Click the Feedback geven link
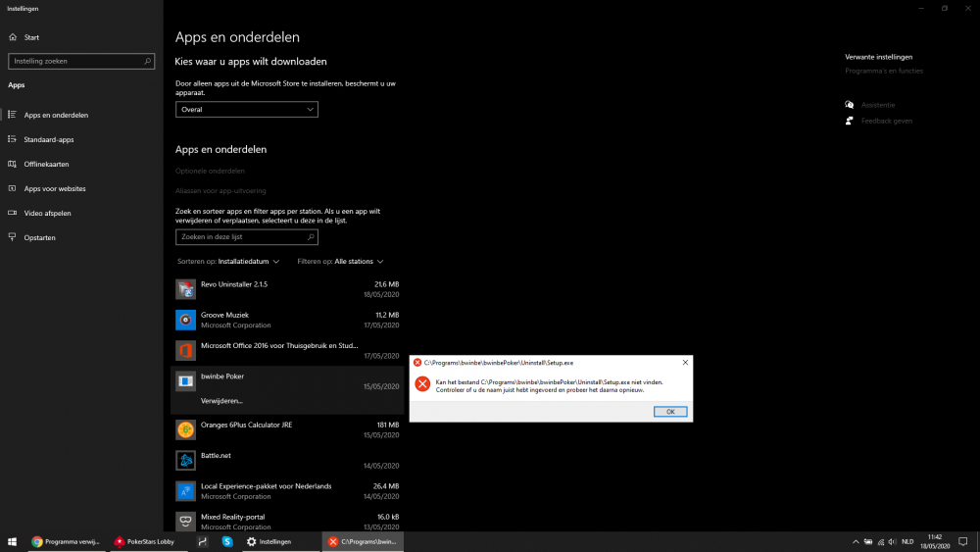This screenshot has width=980, height=552. click(x=886, y=121)
